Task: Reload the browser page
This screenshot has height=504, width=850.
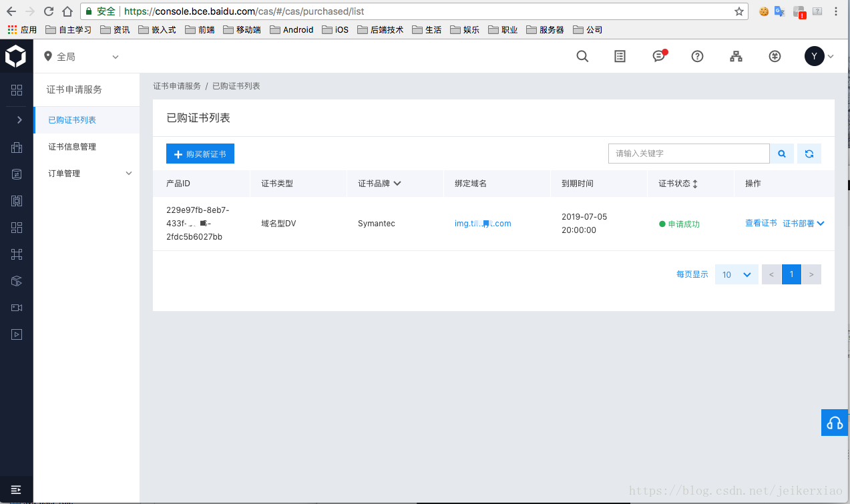Action: click(49, 11)
